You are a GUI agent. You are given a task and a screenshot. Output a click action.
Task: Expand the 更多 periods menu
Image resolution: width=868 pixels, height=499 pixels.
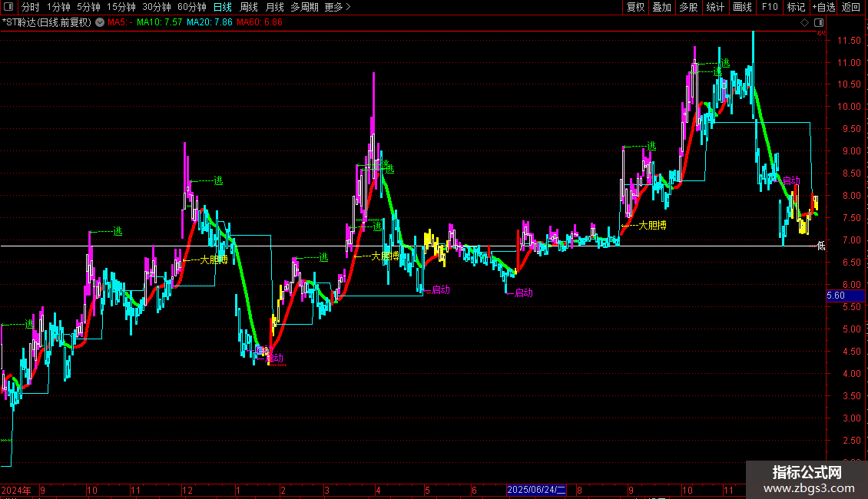pos(338,7)
